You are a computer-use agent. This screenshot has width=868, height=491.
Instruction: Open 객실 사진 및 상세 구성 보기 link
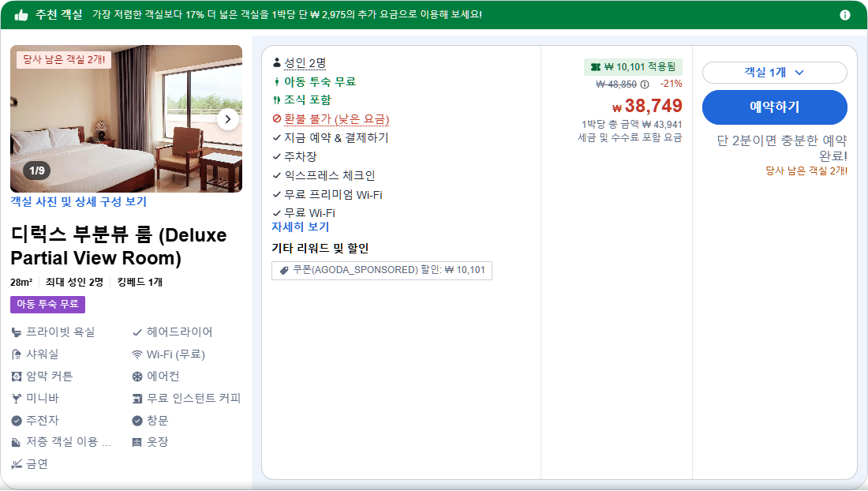point(79,201)
